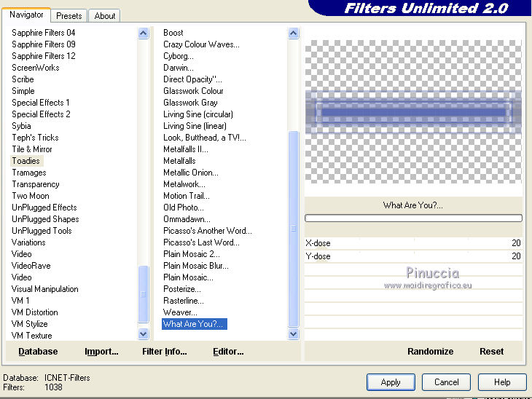Choose the Boost filter
The height and width of the screenshot is (399, 532).
click(x=173, y=33)
